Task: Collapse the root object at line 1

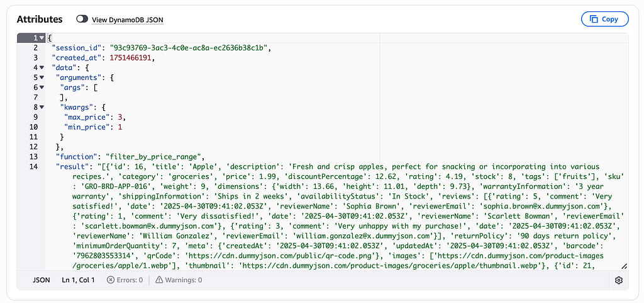Action: tap(42, 38)
